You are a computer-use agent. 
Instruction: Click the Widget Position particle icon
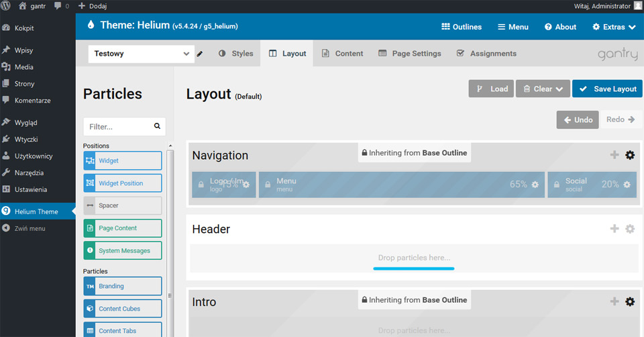[90, 183]
